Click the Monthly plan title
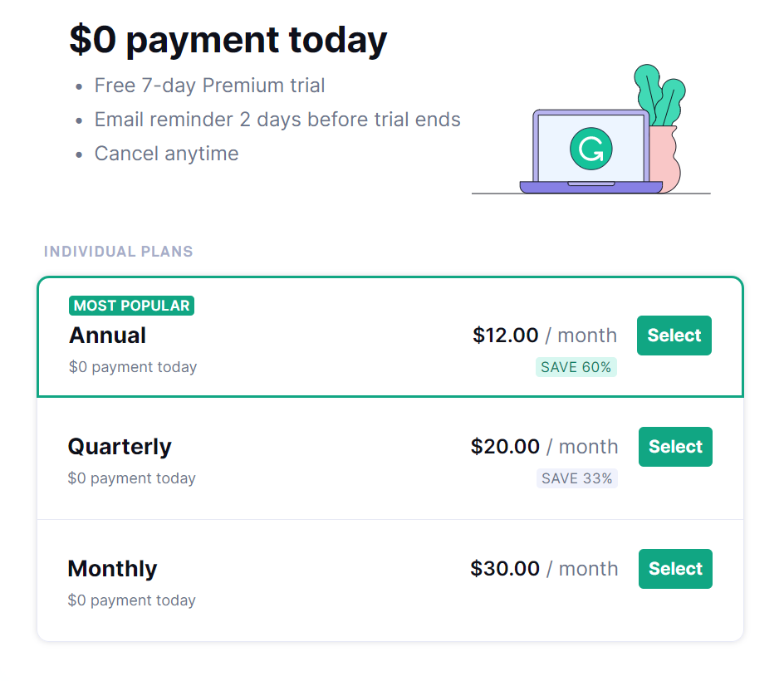 tap(112, 569)
